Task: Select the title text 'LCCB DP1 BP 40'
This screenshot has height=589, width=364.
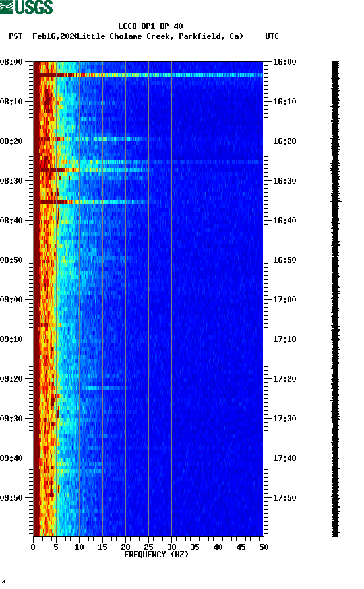Action: coord(150,26)
